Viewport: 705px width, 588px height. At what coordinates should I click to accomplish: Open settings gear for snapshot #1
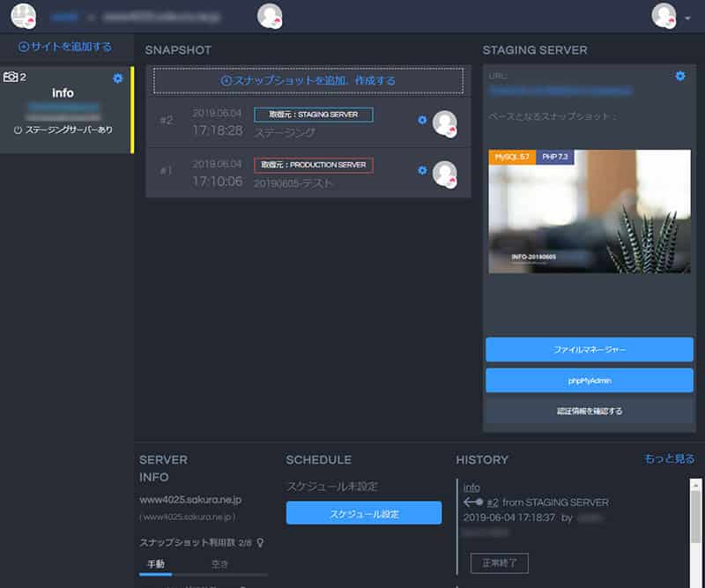pyautogui.click(x=422, y=171)
